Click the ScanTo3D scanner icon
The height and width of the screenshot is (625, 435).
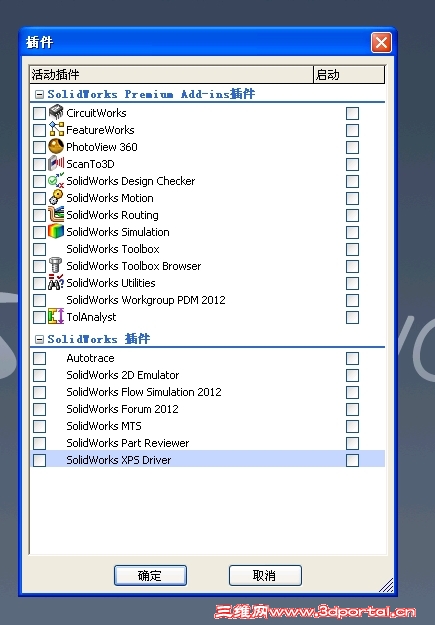click(x=56, y=163)
